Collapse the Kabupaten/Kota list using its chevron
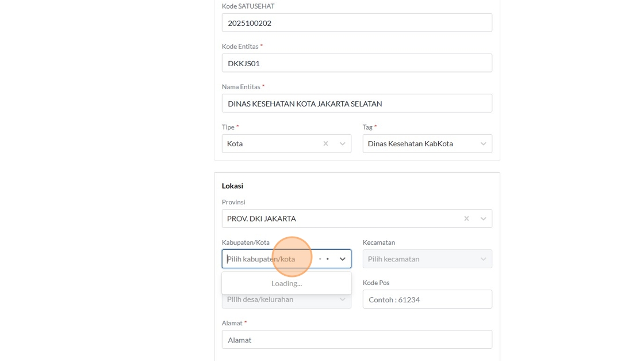Screen dimensions: 644x361 point(343,259)
